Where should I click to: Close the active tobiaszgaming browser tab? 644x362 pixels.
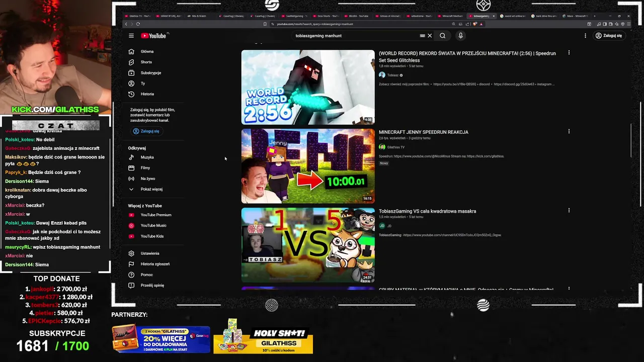coord(494,16)
